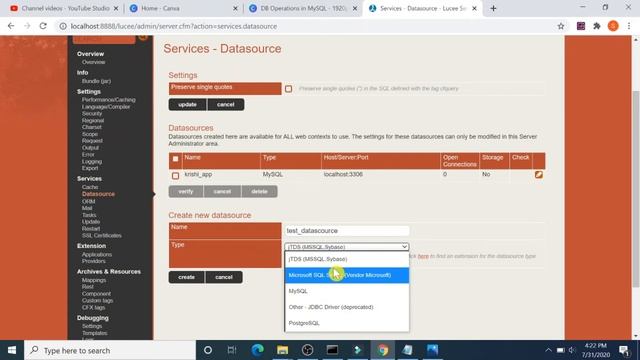
Task: Open the browser extensions puzzle icon
Action: [597, 26]
